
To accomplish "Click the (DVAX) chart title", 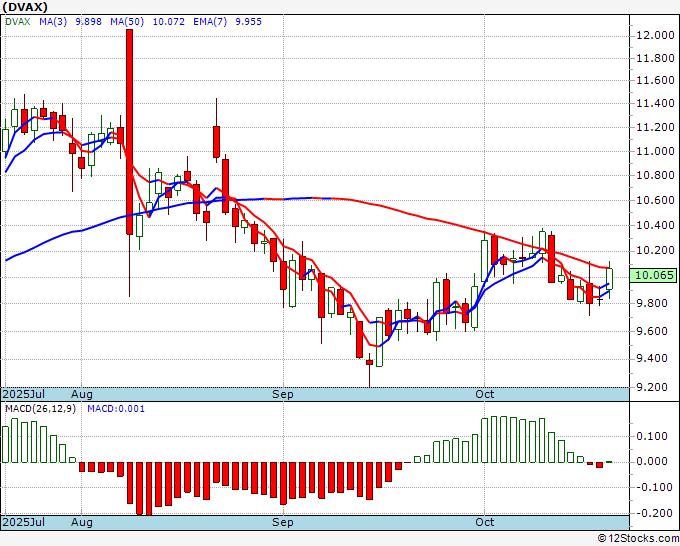I will [25, 7].
